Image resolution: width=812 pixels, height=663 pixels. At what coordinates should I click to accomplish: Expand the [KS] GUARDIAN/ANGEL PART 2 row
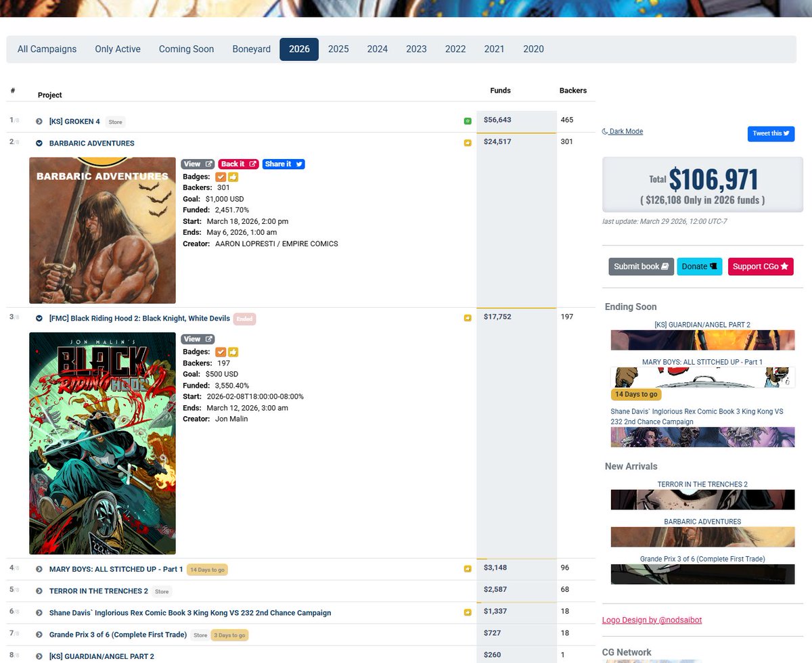coord(39,657)
